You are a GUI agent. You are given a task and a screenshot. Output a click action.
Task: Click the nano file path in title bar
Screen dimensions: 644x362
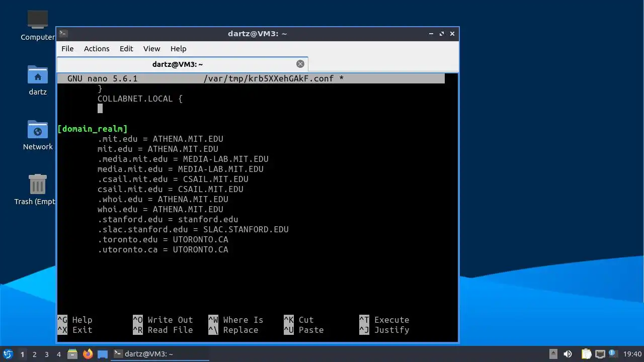point(268,78)
